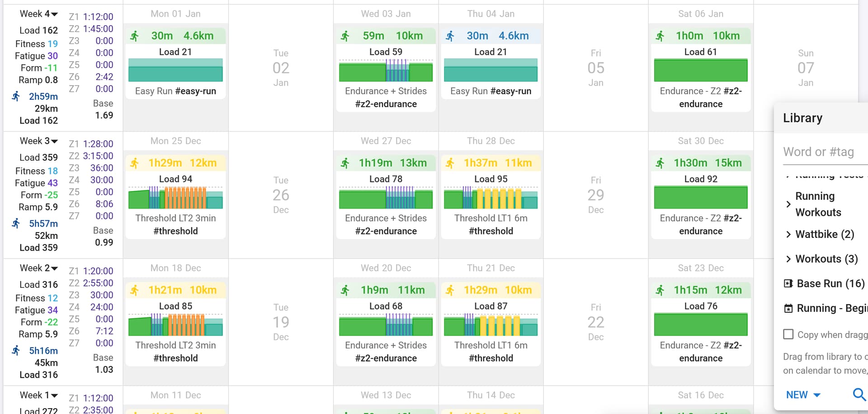The width and height of the screenshot is (868, 414).
Task: Click the Base Run (16) folder icon
Action: tap(788, 284)
